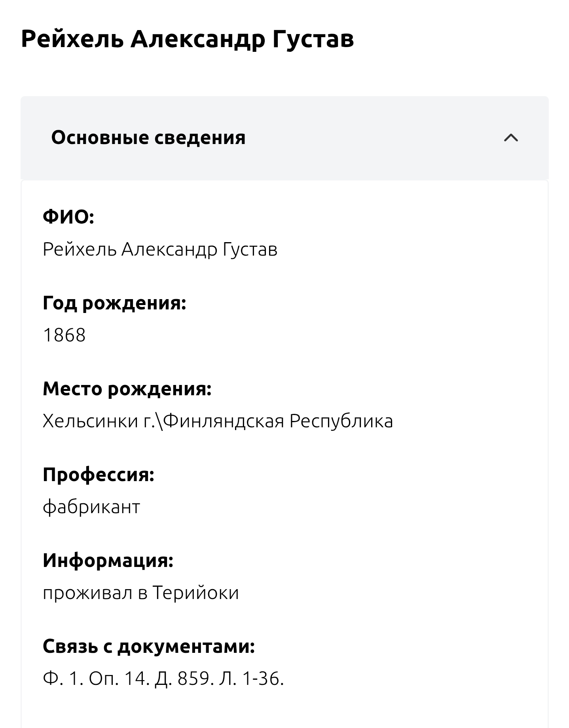Click the surname Рейхель in page title
The width and height of the screenshot is (569, 728).
click(72, 39)
